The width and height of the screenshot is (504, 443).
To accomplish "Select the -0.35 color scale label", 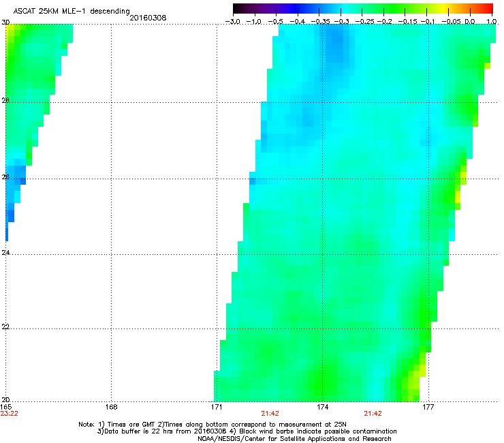I will pos(321,22).
